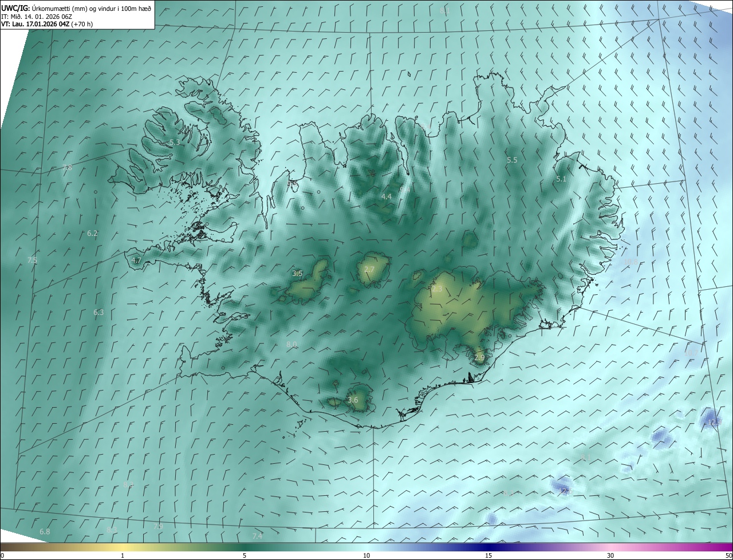The width and height of the screenshot is (733, 560).
Task: Click the 6.3 value over Faxaflói bay
Action: point(98,312)
